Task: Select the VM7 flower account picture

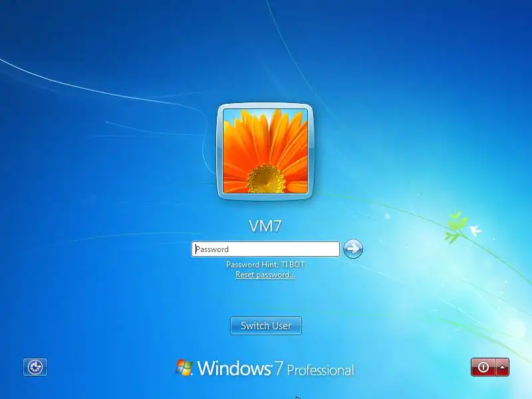Action: 265,152
